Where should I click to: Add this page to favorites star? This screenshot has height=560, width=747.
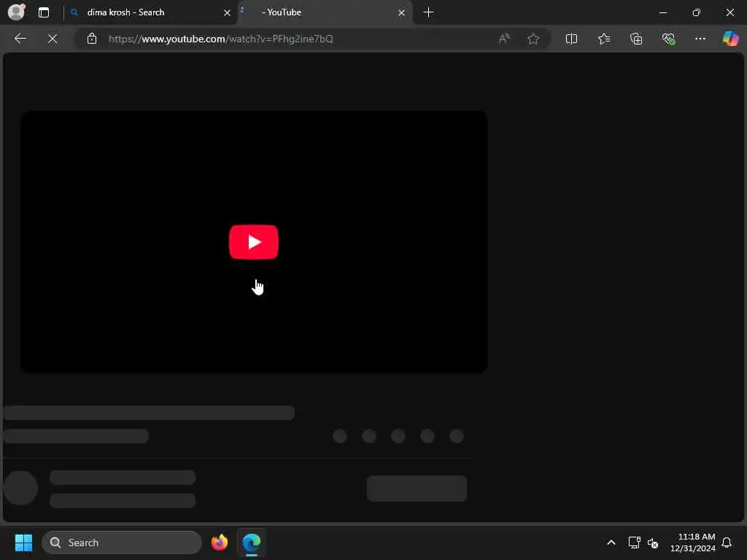[533, 39]
